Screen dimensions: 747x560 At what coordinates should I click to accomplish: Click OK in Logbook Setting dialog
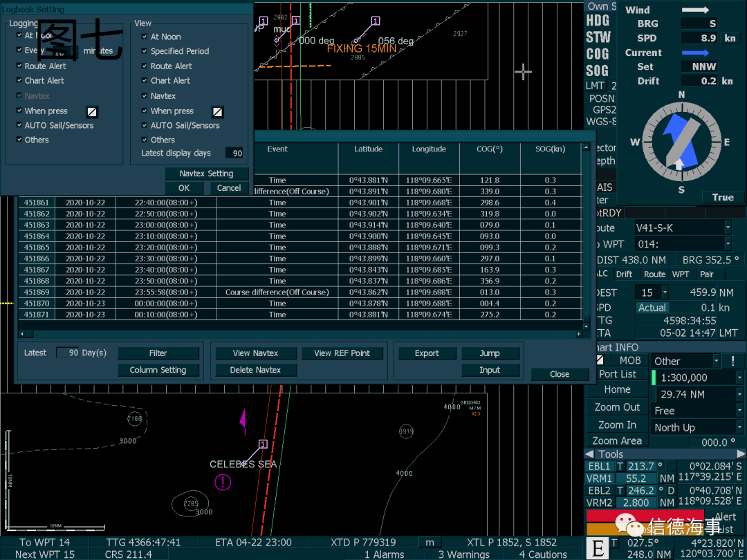tap(184, 188)
